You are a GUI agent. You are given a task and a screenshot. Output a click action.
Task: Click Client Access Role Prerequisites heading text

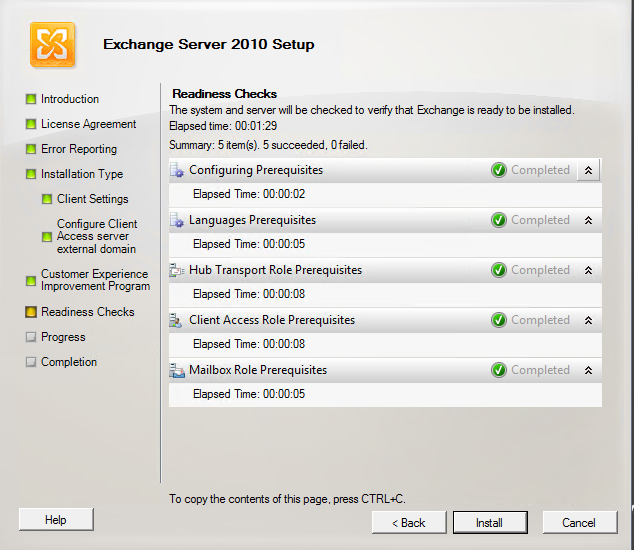pyautogui.click(x=272, y=320)
